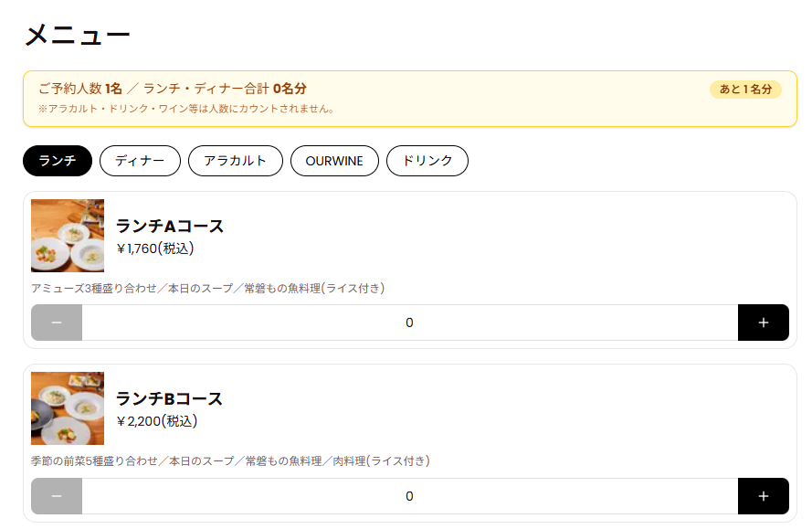This screenshot has width=812, height=529.
Task: Select the ランチ tab
Action: point(58,161)
